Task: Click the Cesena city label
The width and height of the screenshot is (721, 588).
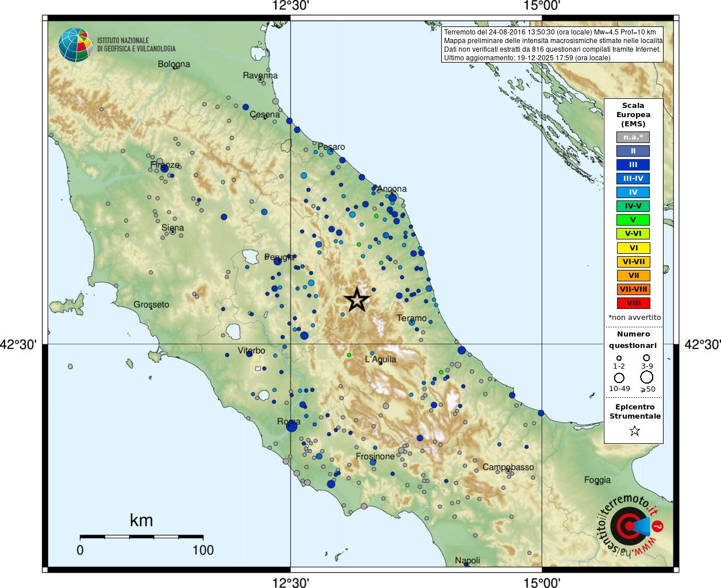Action: click(x=265, y=114)
